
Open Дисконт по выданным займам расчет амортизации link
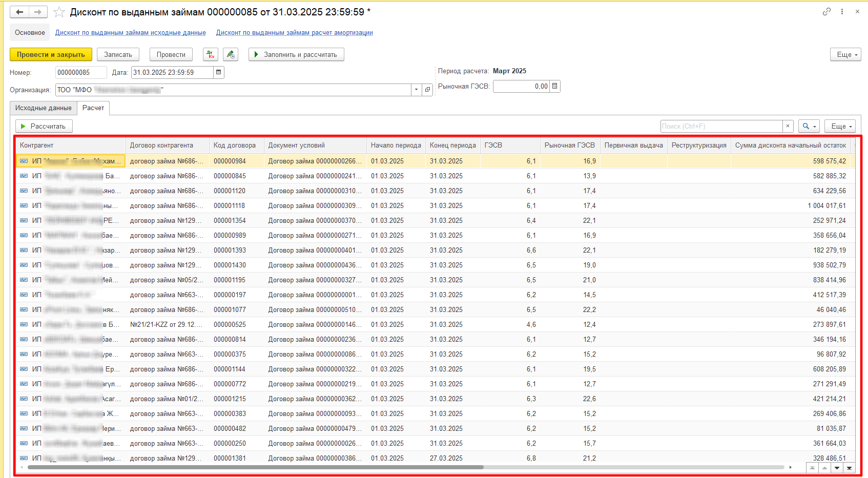[295, 33]
